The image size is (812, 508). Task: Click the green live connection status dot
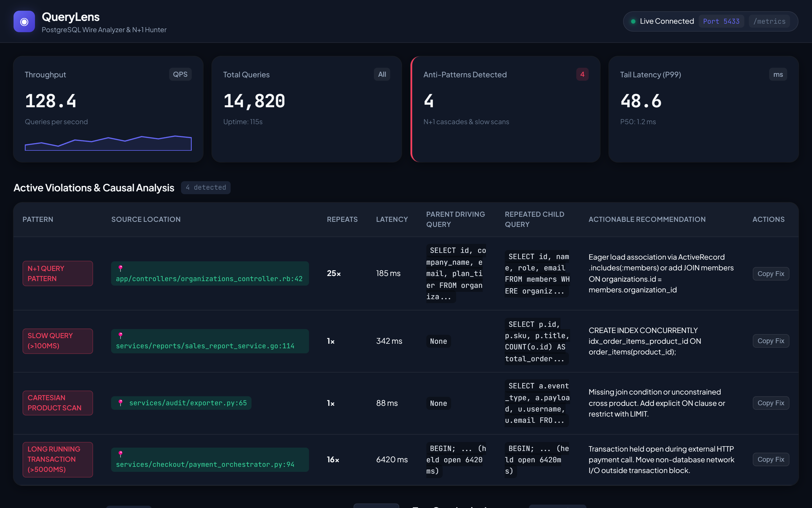point(633,21)
